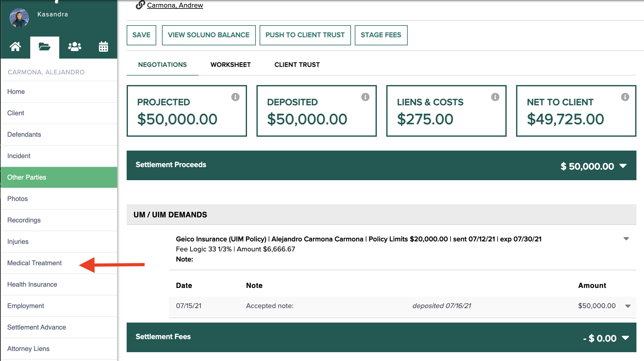The height and width of the screenshot is (361, 644).
Task: Click the chain link icon beside Carmona, Andrew
Action: 140,5
